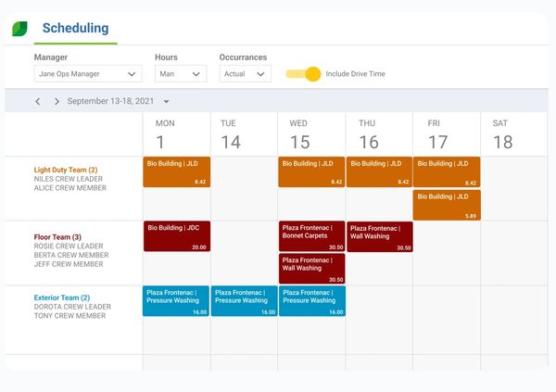556x392 pixels.
Task: Open the Manager dropdown
Action: [88, 74]
